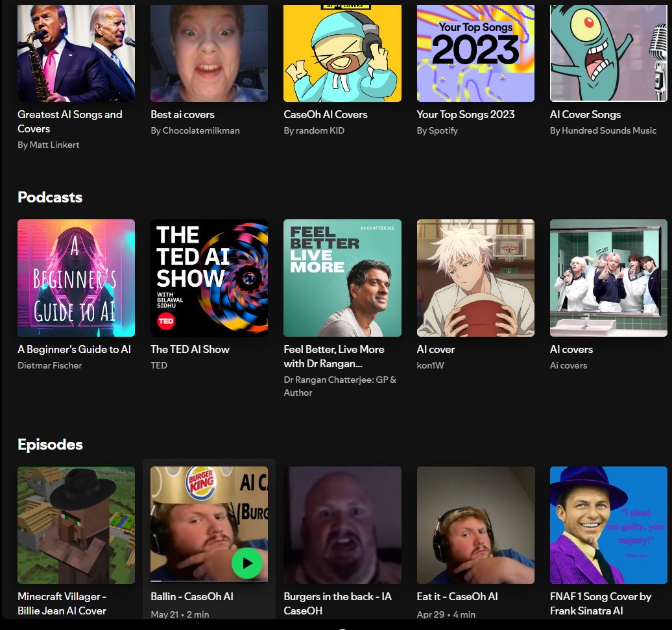Open AI covers podcast group photo artwork
672x630 pixels.
point(608,278)
